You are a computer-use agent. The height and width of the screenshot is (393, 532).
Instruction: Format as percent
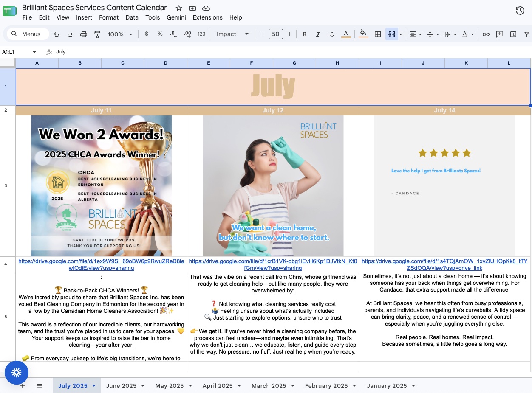160,34
